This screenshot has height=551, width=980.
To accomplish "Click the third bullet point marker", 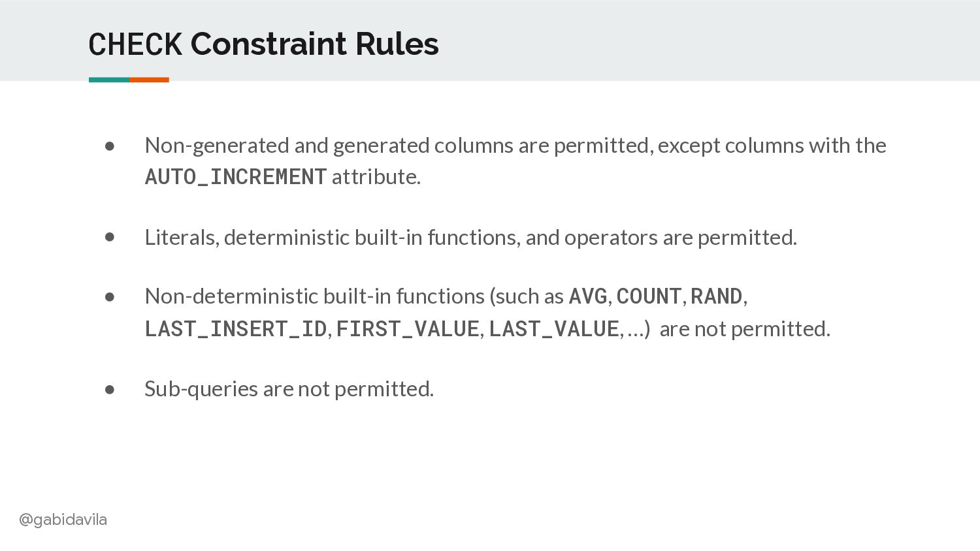I will tap(110, 297).
